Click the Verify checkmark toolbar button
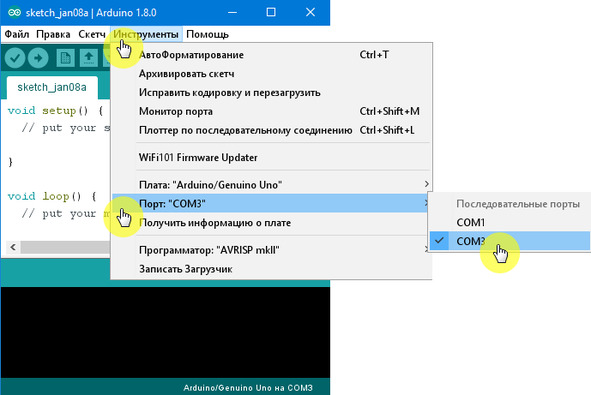591x395 pixels. click(15, 58)
